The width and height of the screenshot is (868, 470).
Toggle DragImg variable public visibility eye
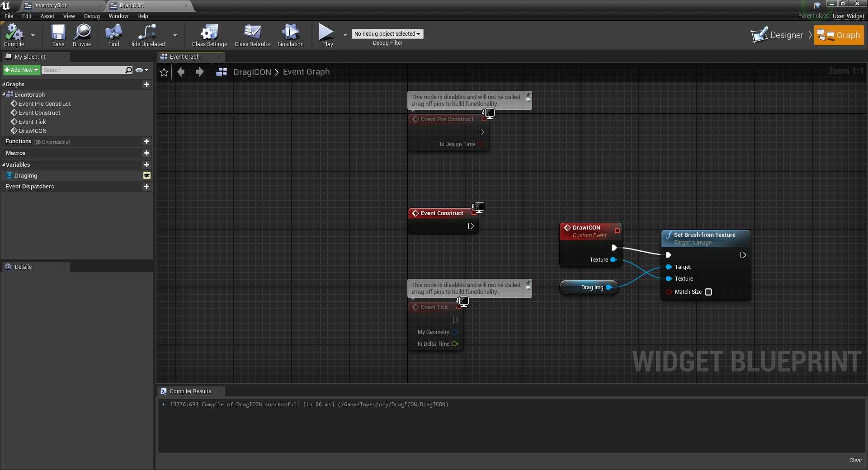(x=147, y=176)
